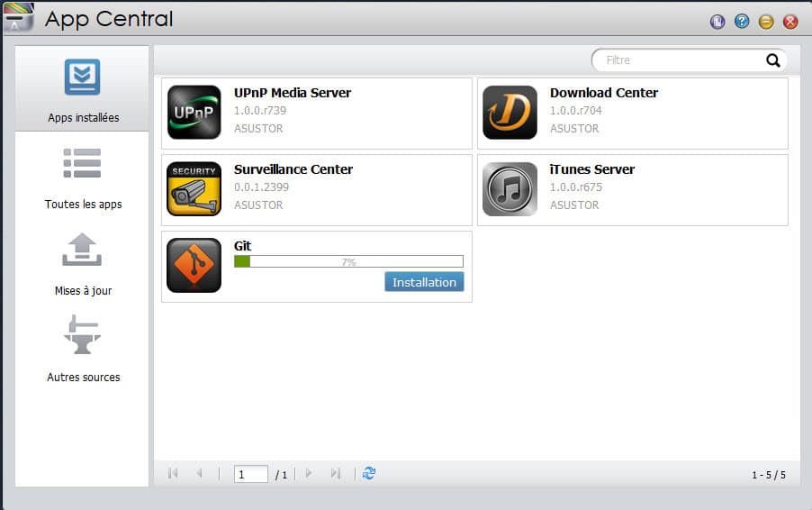
Task: Click the App Central window title
Action: click(x=109, y=19)
